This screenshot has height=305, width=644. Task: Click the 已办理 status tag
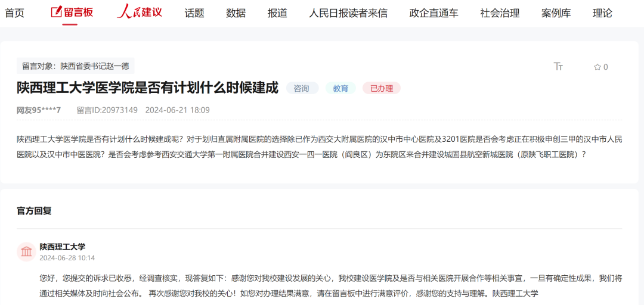382,88
